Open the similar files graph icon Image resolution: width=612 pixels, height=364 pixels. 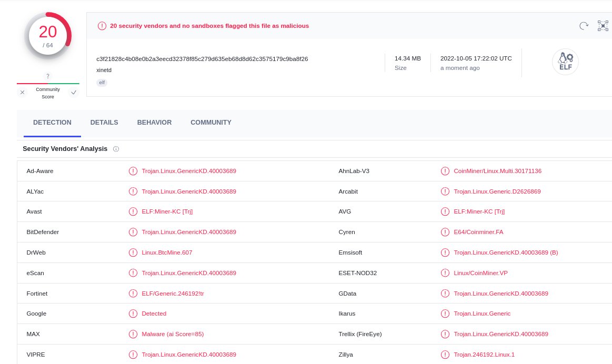tap(603, 26)
